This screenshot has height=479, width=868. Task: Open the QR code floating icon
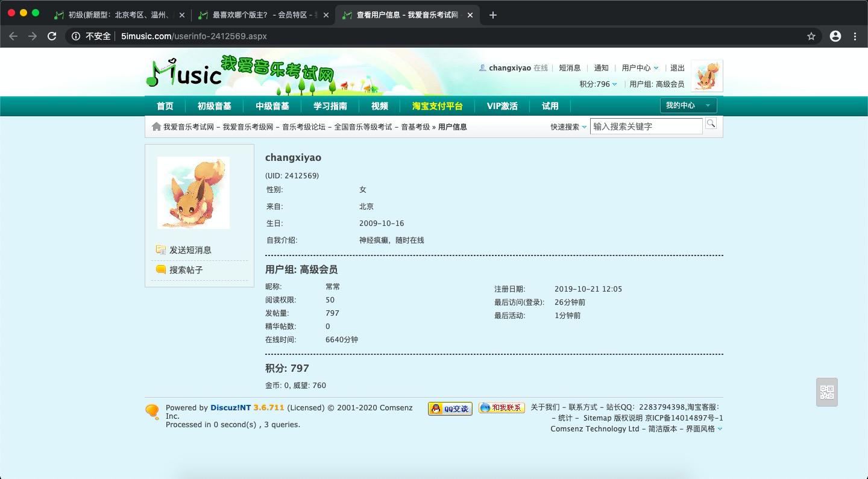(826, 392)
